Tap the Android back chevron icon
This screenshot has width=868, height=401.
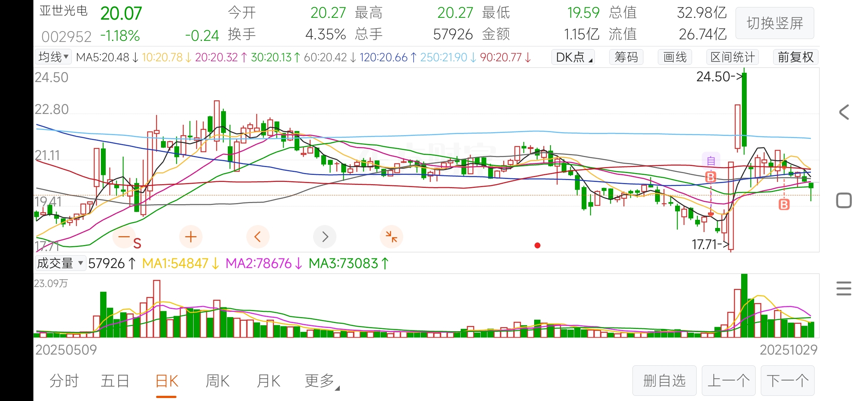[844, 112]
